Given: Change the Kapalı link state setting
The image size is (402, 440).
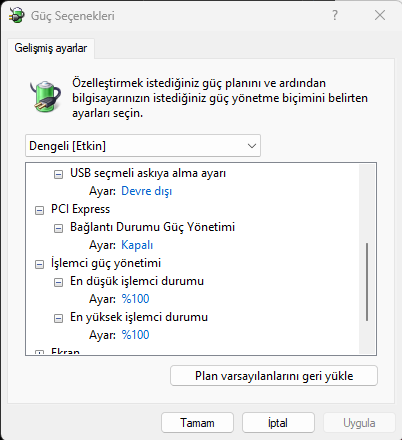Looking at the screenshot, I should (x=137, y=245).
